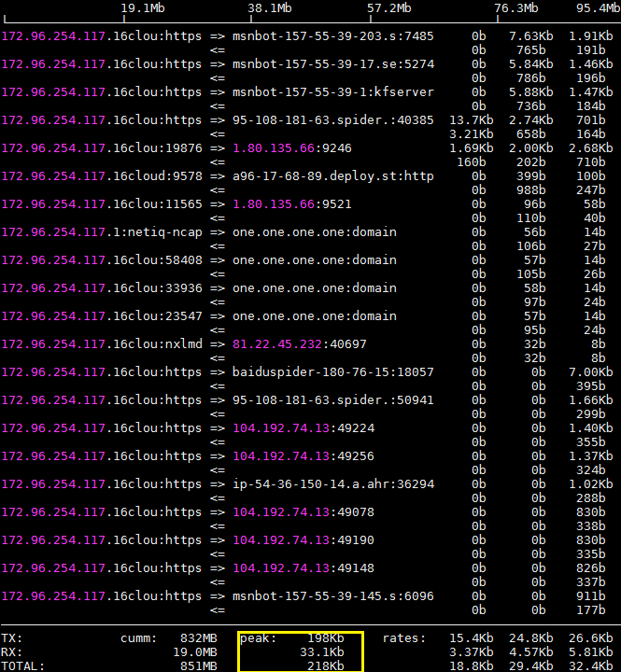Viewport: 621px width, 672px height.
Task: Click the TX label in the summary
Action: (x=11, y=638)
